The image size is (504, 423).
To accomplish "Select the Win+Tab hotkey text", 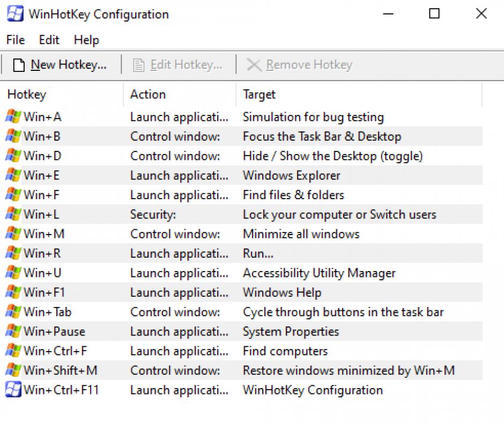I will point(48,312).
